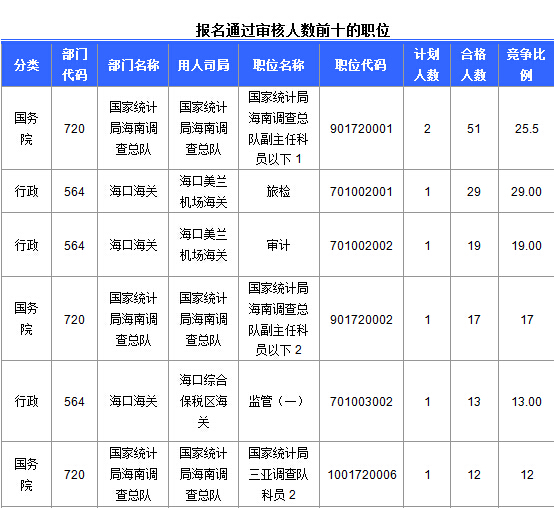Click department code 564 in 审计 row

coord(74,246)
